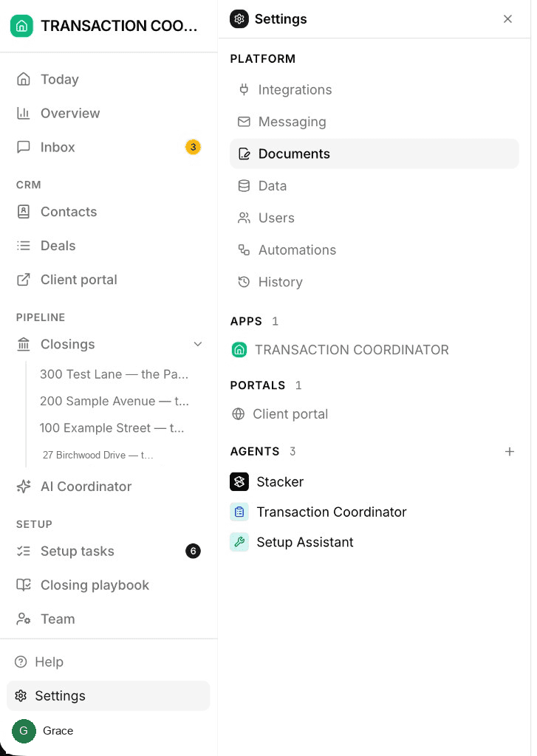The width and height of the screenshot is (537, 756).
Task: Click the Automations workflow icon
Action: (x=244, y=250)
